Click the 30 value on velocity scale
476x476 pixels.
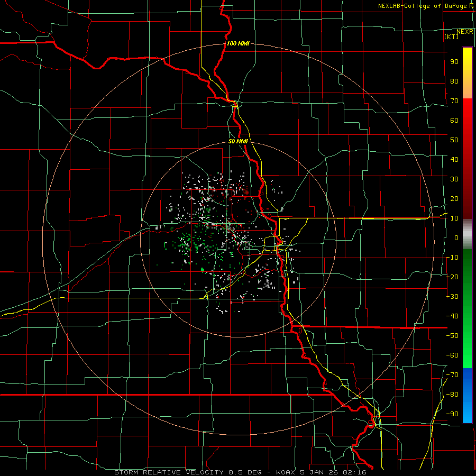pyautogui.click(x=454, y=179)
